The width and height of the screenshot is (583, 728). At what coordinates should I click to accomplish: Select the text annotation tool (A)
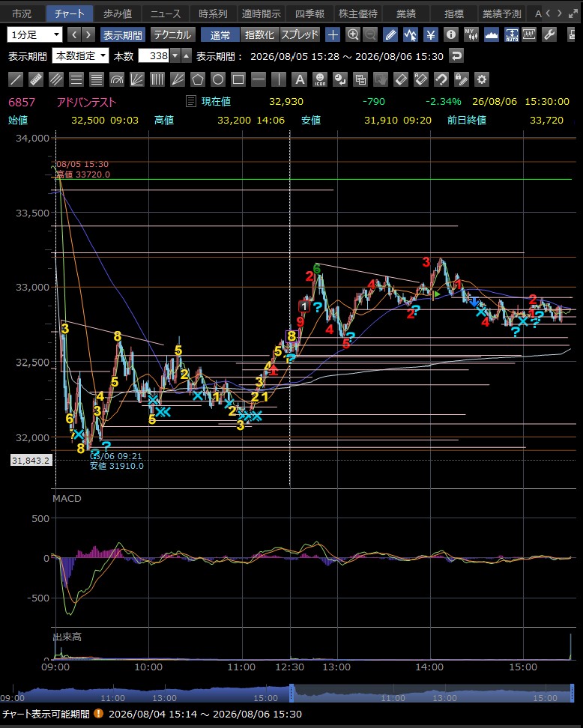point(300,79)
